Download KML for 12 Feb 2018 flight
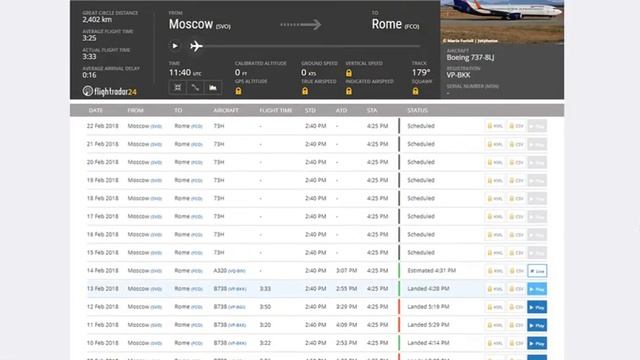Image resolution: width=640 pixels, height=360 pixels. [x=495, y=307]
